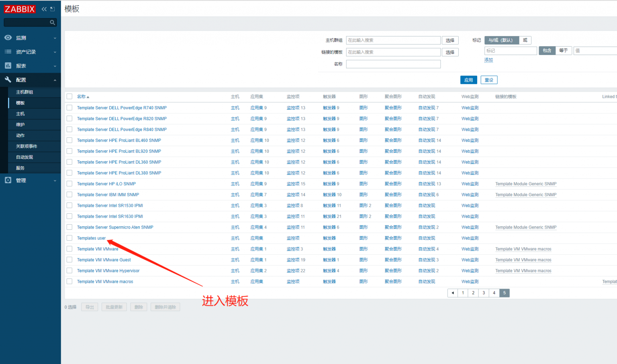Screen dimensions: 617x364
Task: Click the 名称 filter field
Action: pos(393,64)
